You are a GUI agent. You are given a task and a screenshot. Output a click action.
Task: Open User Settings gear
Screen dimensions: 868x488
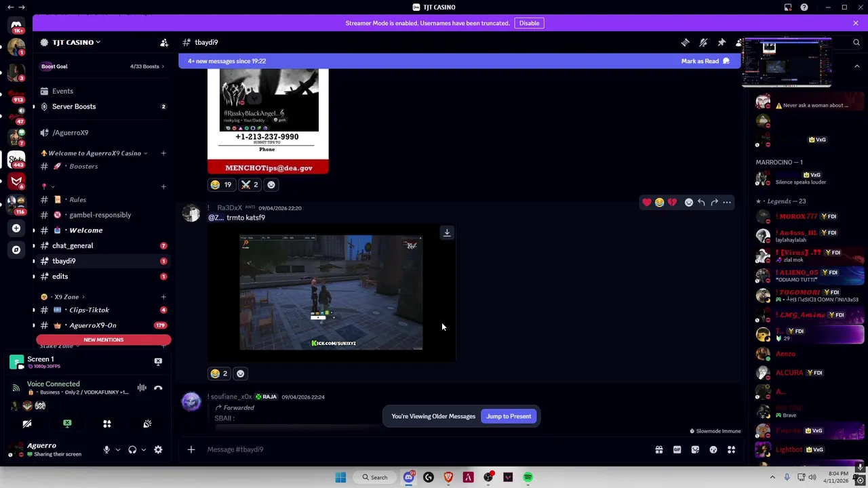[158, 449]
